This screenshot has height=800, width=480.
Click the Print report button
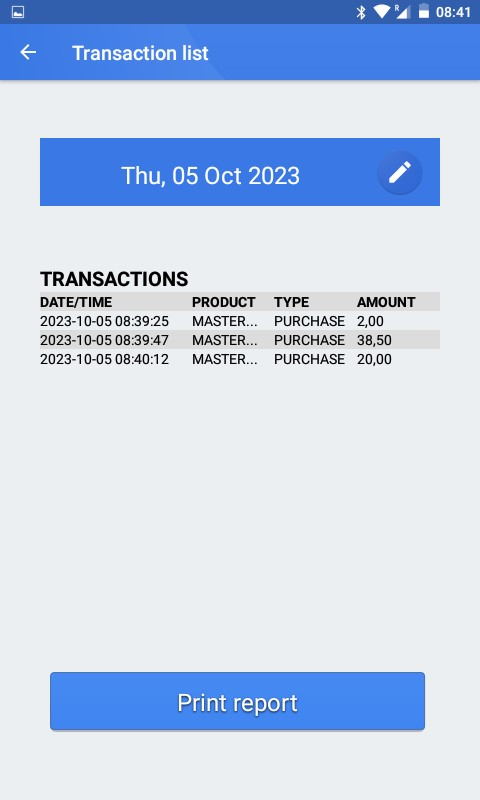coord(237,701)
